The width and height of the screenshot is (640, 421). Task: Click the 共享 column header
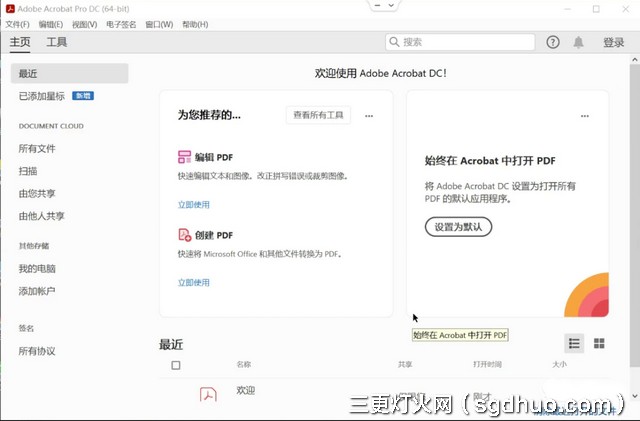tap(405, 364)
